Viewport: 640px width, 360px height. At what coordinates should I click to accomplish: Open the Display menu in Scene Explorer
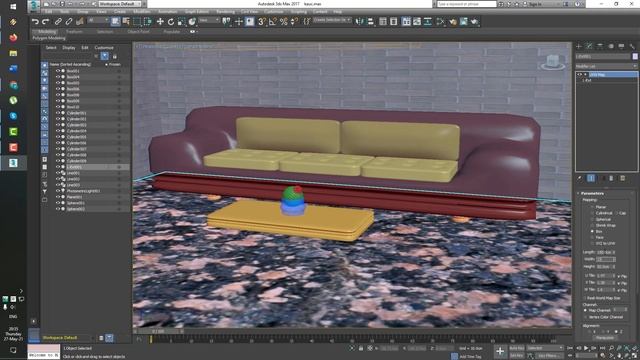[69, 48]
